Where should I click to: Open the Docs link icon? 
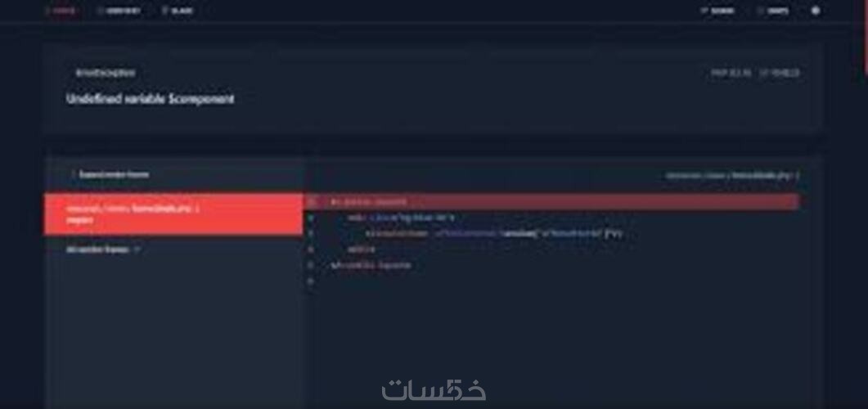(760, 11)
